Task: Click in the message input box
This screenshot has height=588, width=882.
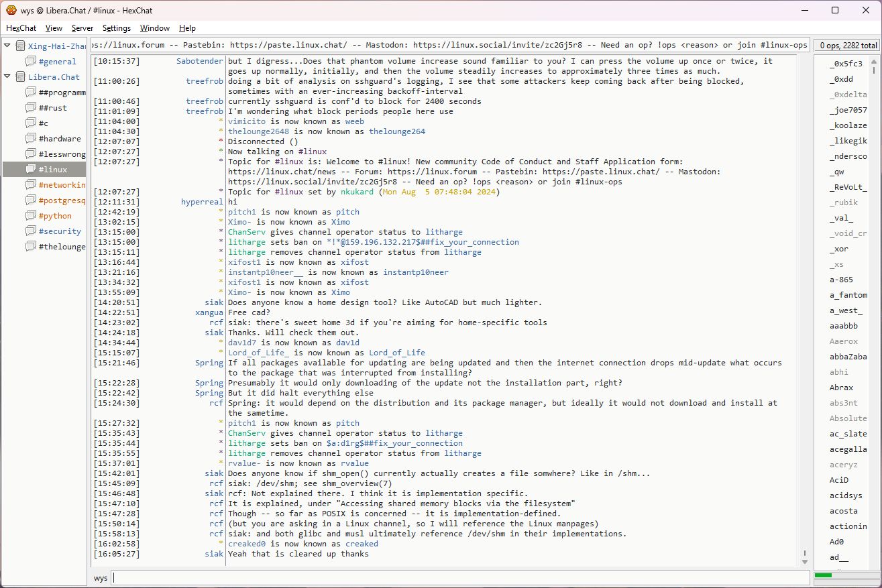Action: coord(459,578)
